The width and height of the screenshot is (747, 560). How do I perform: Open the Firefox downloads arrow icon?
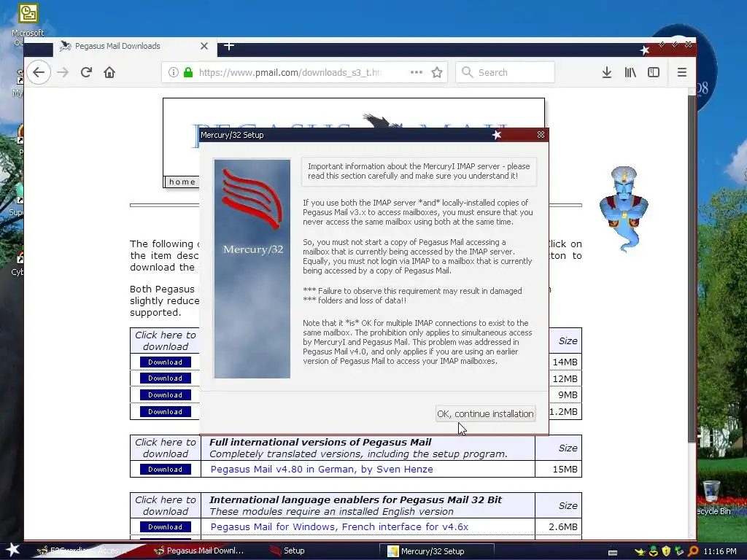click(x=606, y=72)
